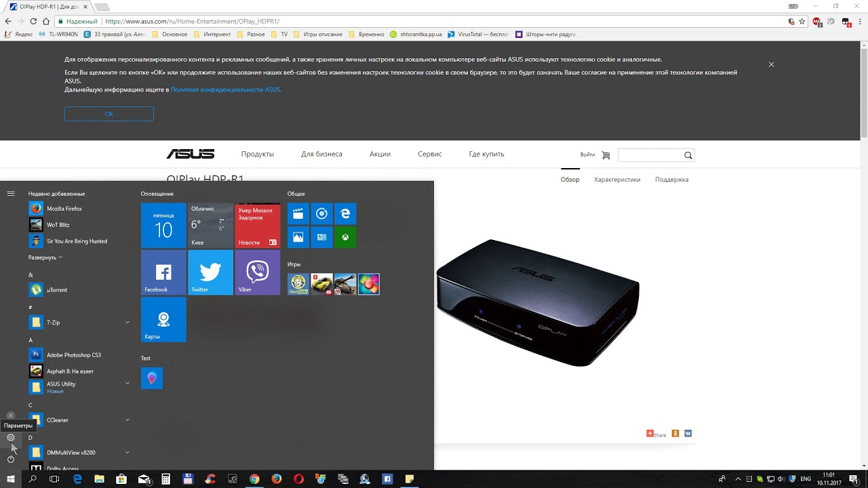Click the Power icon in Start menu
868x488 pixels.
[11, 459]
